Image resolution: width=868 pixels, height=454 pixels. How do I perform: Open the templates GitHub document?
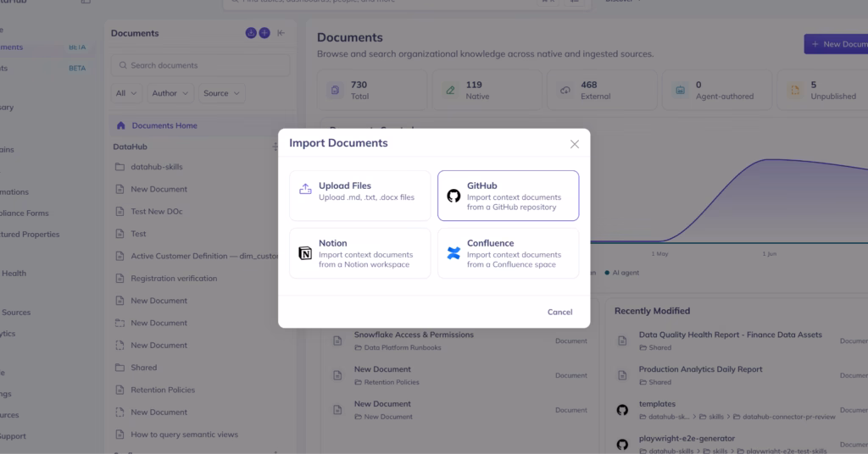[657, 404]
